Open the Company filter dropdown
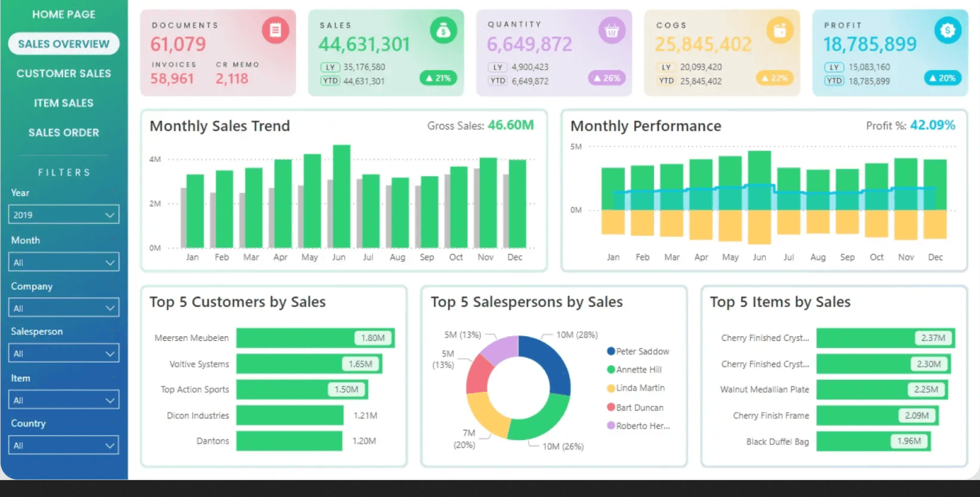This screenshot has width=980, height=497. coord(64,308)
